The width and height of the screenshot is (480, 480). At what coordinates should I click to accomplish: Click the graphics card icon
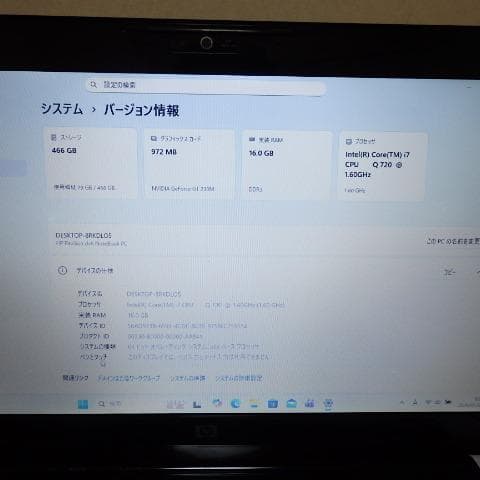[x=154, y=138]
